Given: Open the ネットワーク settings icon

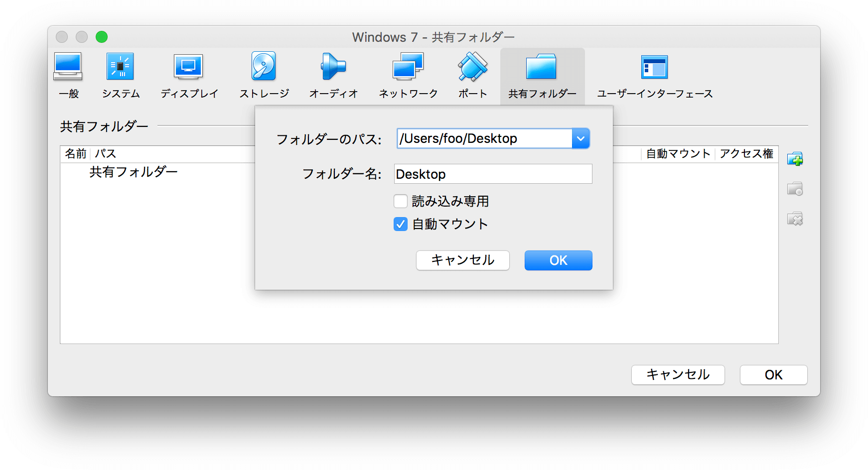Looking at the screenshot, I should click(408, 75).
